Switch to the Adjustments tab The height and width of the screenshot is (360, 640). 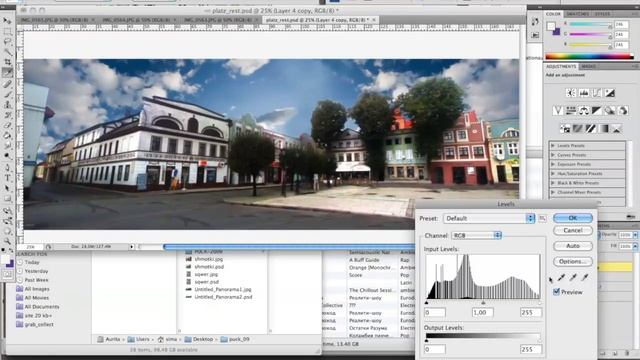pos(561,66)
